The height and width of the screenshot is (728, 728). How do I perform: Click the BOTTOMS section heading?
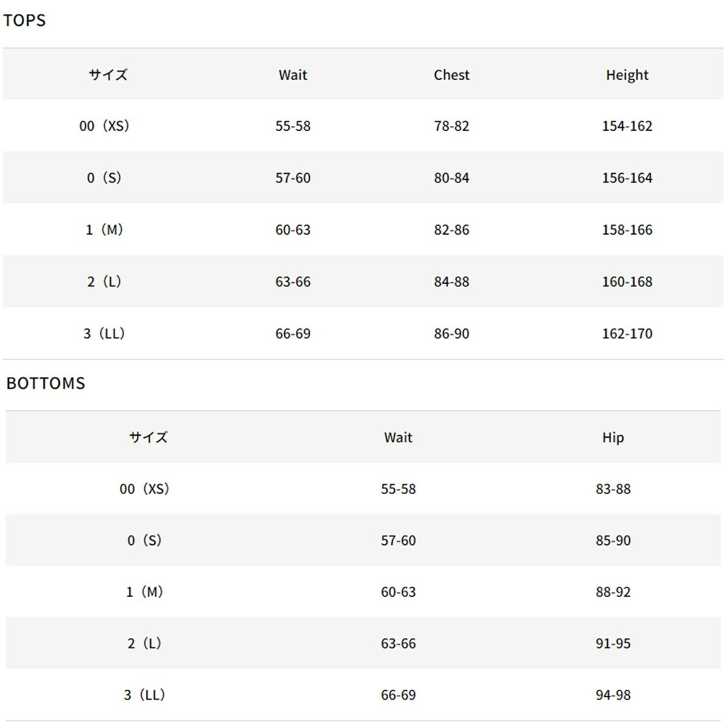pos(45,383)
